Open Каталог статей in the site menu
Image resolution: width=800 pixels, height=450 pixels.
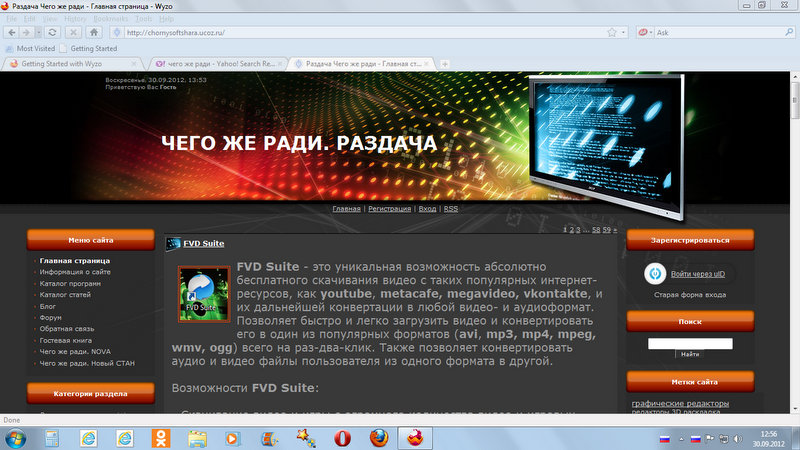pos(65,294)
